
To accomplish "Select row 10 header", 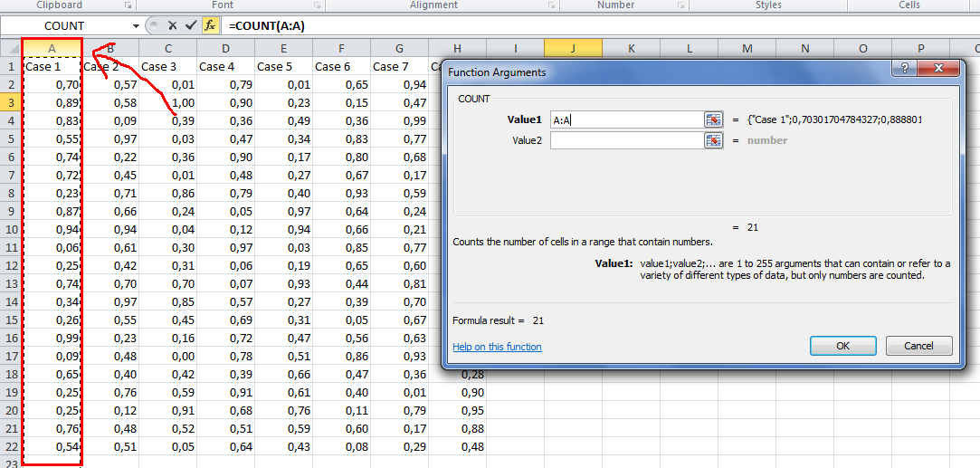I will (11, 230).
